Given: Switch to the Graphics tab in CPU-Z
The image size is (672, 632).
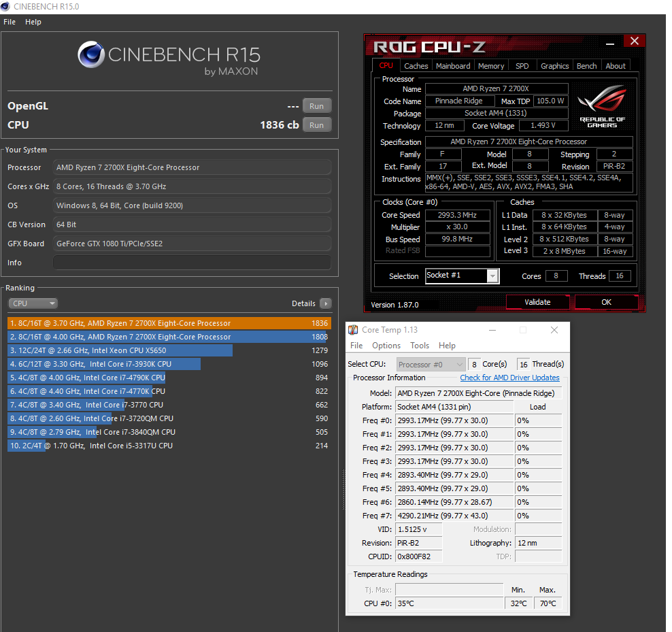Looking at the screenshot, I should [554, 66].
